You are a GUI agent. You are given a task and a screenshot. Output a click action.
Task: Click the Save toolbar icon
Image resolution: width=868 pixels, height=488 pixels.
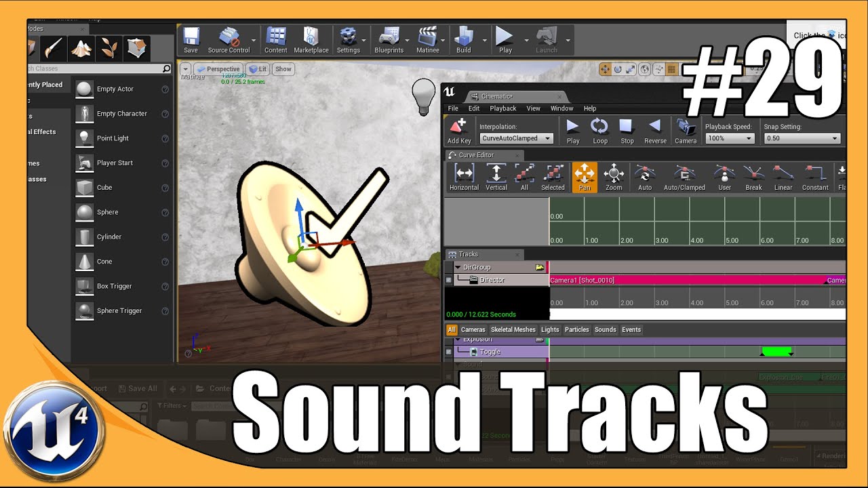[x=191, y=40]
